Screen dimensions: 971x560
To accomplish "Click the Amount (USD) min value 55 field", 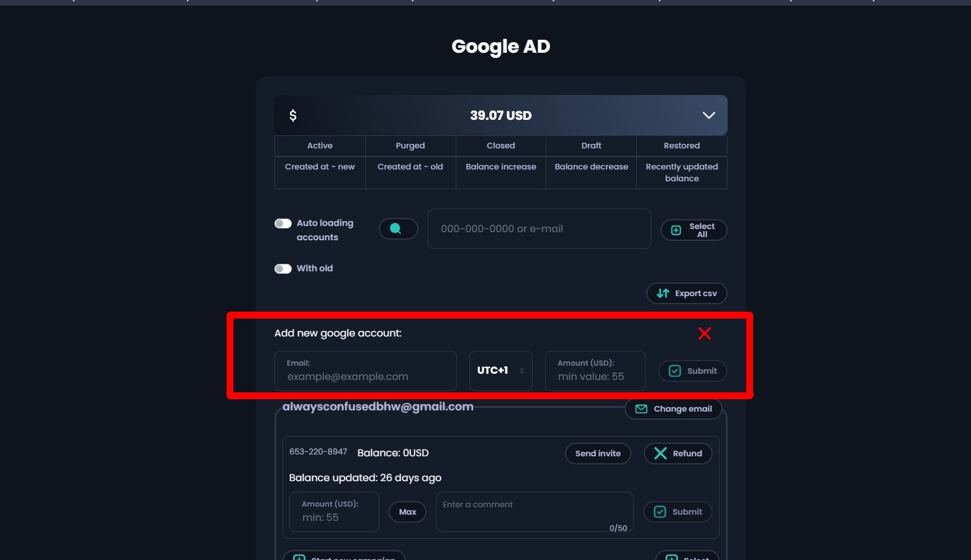I will [595, 371].
